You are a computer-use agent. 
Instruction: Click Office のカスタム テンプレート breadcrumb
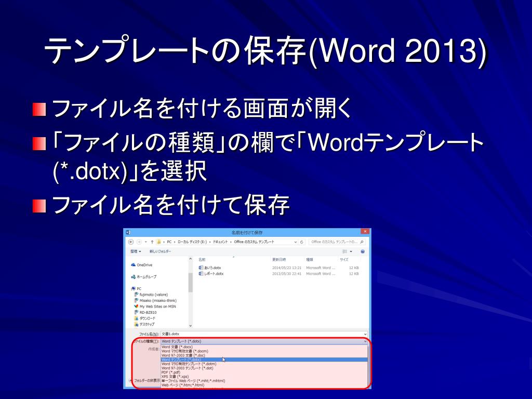[x=254, y=242]
